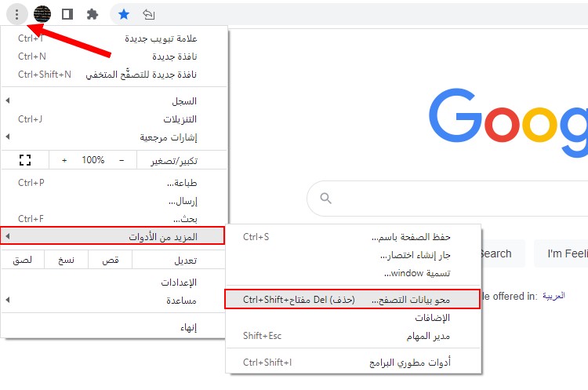Click the العربية language link
The height and width of the screenshot is (390, 588).
point(554,296)
